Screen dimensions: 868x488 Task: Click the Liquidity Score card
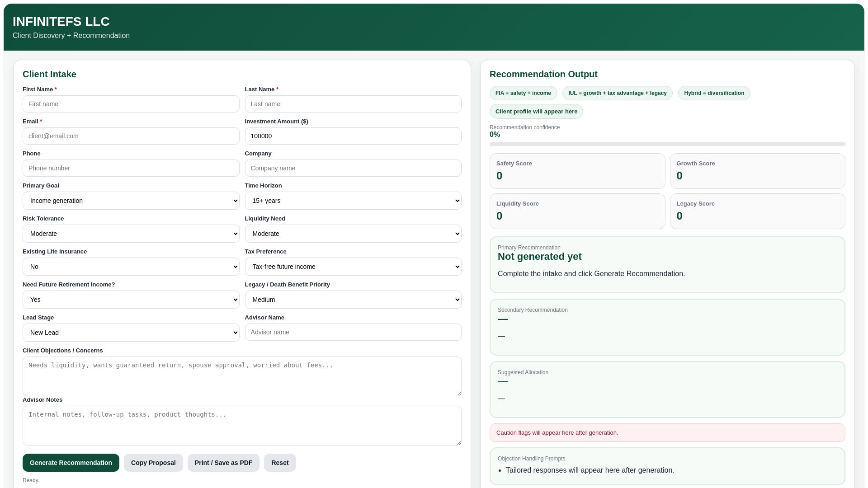[x=577, y=211]
